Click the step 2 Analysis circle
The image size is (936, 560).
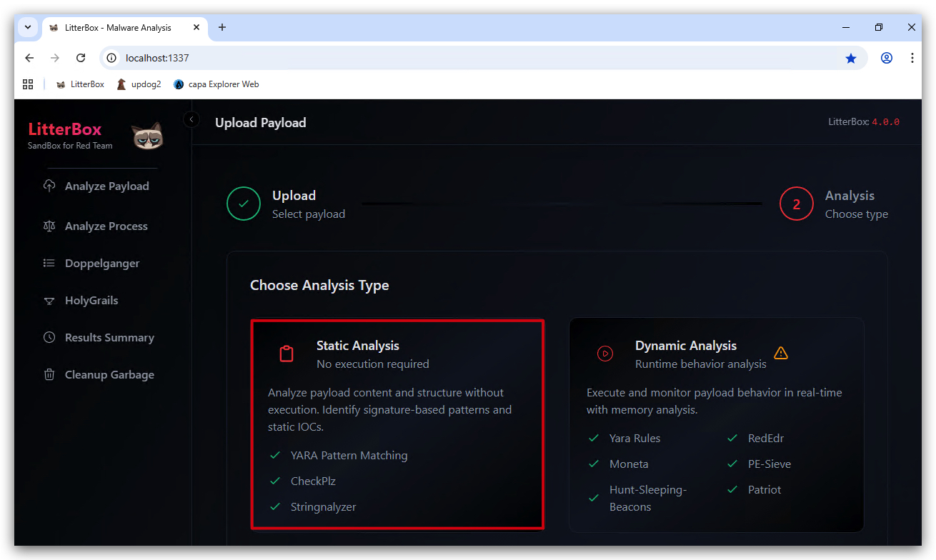[x=797, y=204]
